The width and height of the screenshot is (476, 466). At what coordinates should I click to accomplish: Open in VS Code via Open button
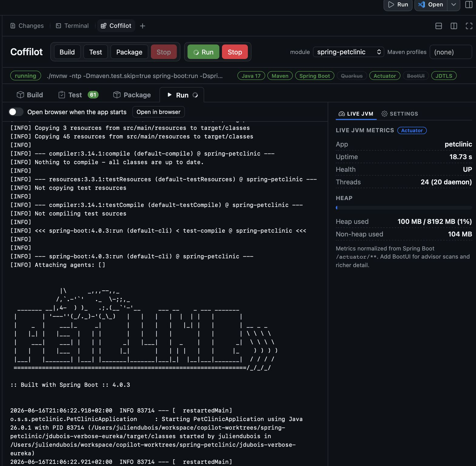coord(431,5)
